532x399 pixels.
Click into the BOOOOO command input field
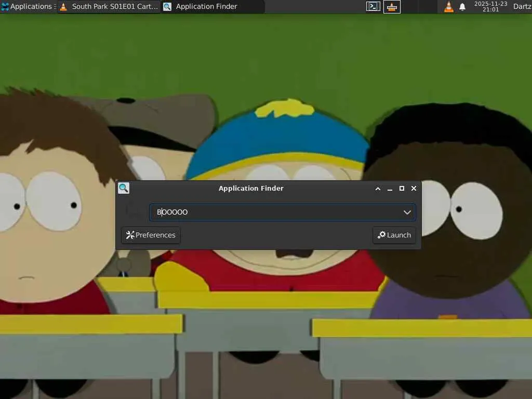[x=282, y=212]
